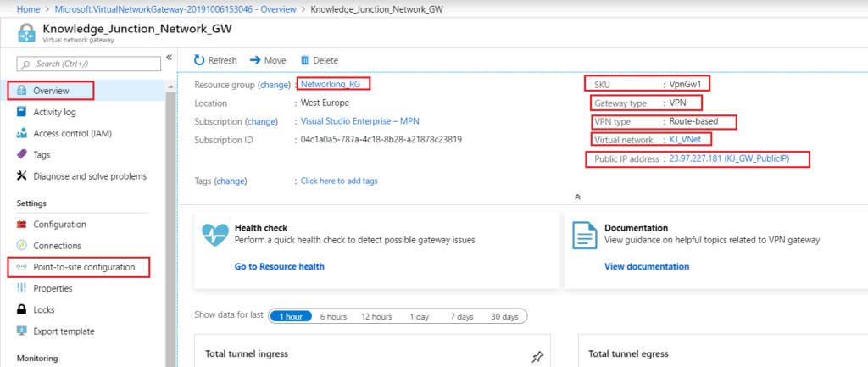Click the Overview icon in sidebar
Image resolution: width=868 pixels, height=367 pixels.
[21, 90]
